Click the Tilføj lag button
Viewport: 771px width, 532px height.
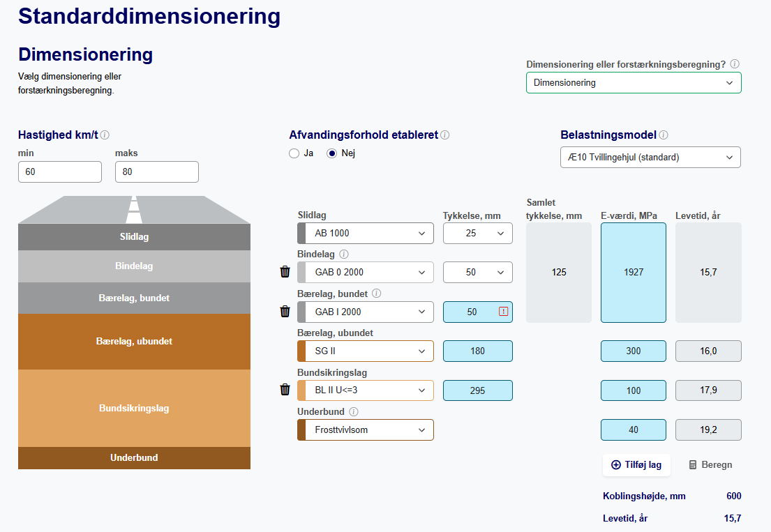click(x=636, y=464)
